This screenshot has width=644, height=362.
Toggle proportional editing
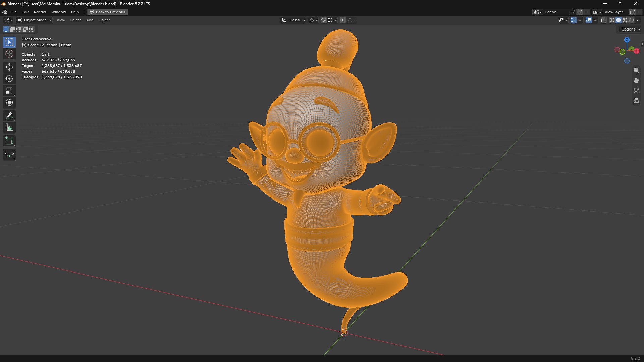(343, 20)
